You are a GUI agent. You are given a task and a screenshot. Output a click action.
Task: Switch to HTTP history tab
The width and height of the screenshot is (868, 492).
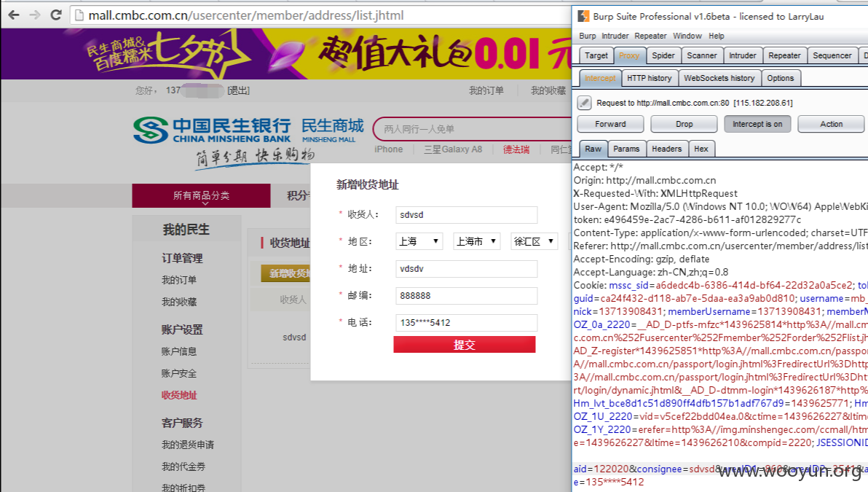pos(650,78)
